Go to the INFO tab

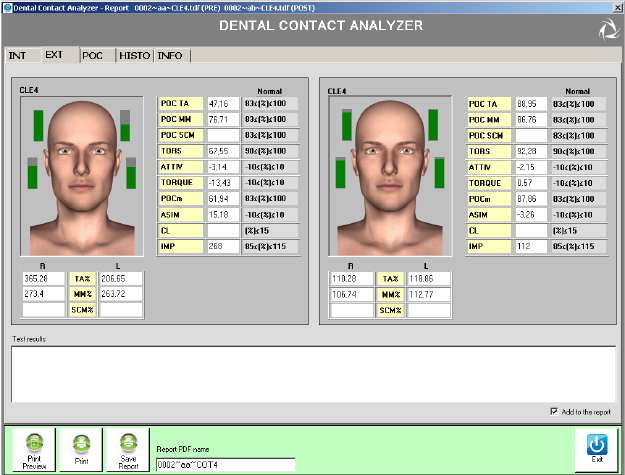(170, 56)
